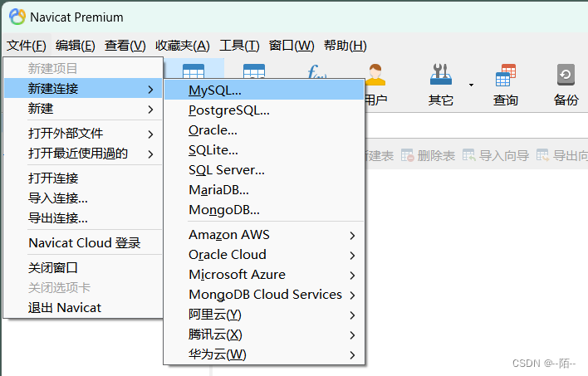Open the 收藏夹(A) menu
588x376 pixels.
tap(182, 46)
